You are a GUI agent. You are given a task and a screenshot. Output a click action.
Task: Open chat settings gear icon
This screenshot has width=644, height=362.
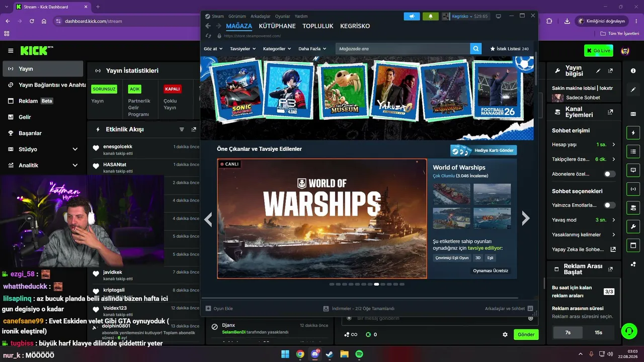click(x=505, y=334)
